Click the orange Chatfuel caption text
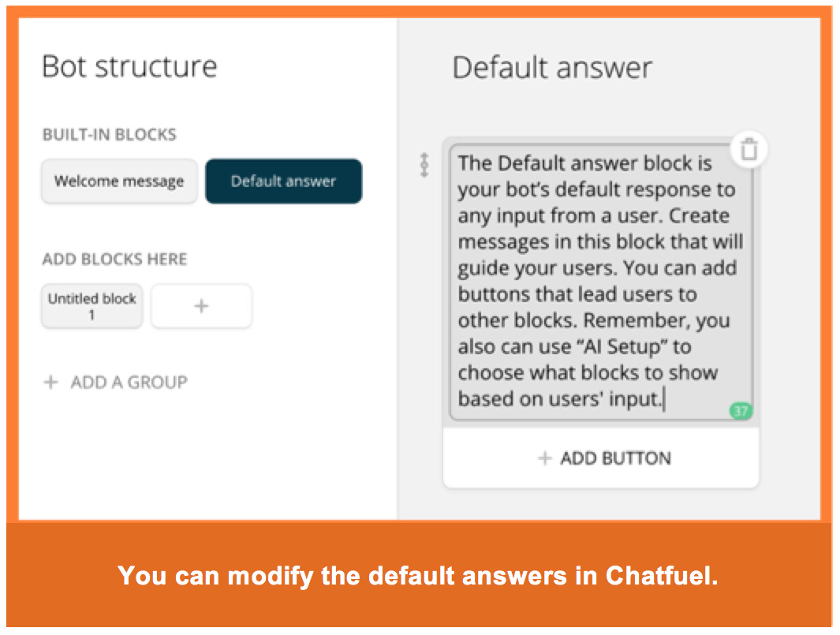The width and height of the screenshot is (840, 635). tap(418, 576)
